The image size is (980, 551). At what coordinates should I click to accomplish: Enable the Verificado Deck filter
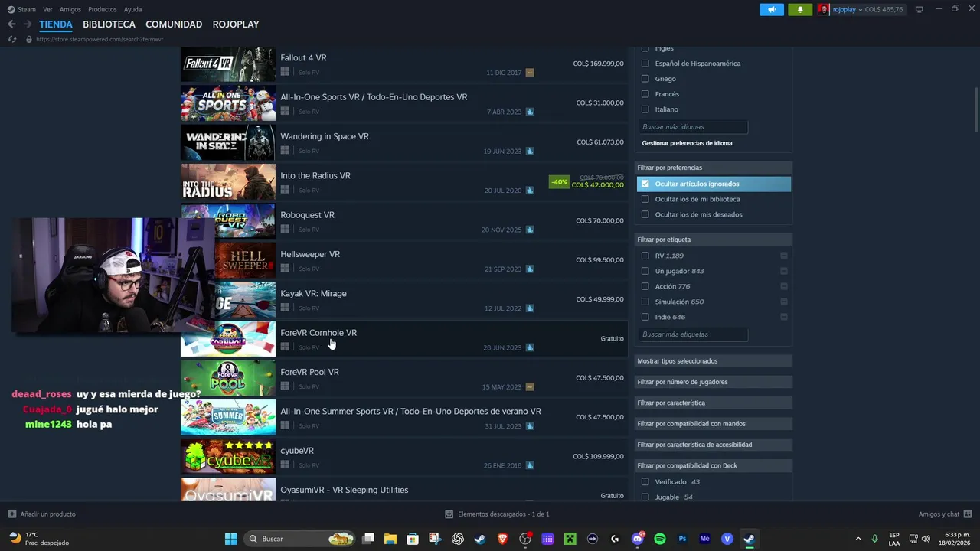[x=645, y=482]
